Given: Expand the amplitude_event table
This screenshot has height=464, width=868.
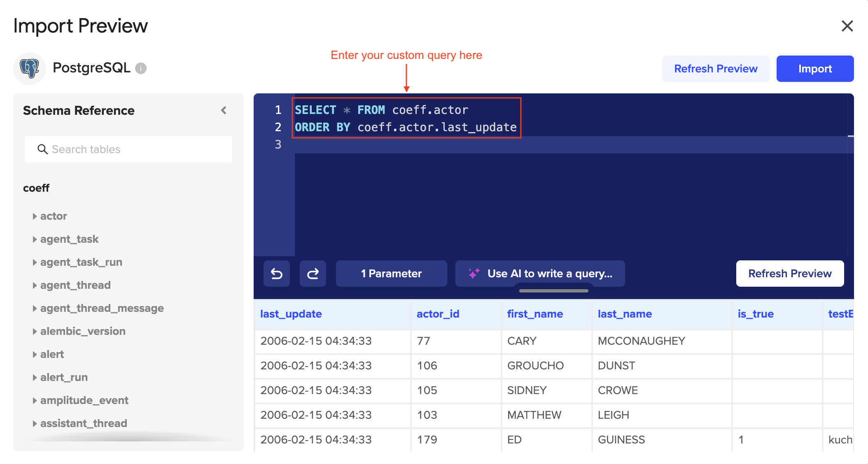Looking at the screenshot, I should pyautogui.click(x=35, y=401).
